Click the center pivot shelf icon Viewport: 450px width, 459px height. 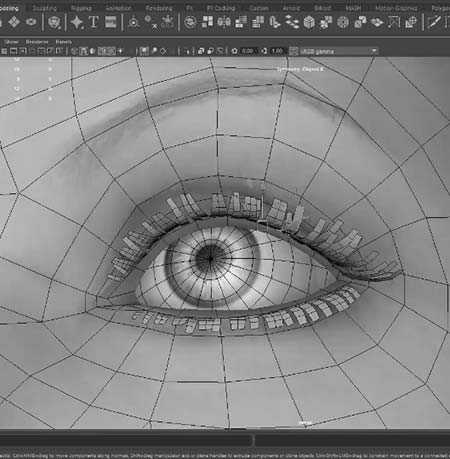tap(134, 22)
